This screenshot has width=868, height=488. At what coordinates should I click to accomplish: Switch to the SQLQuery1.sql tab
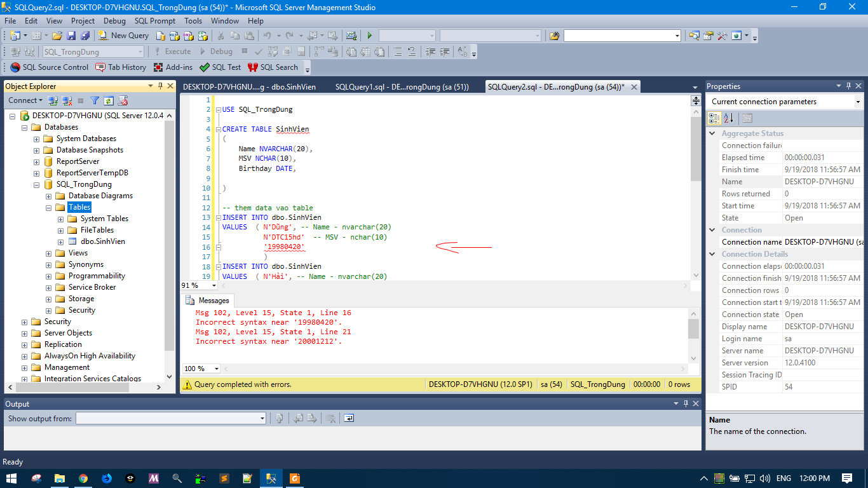(402, 87)
